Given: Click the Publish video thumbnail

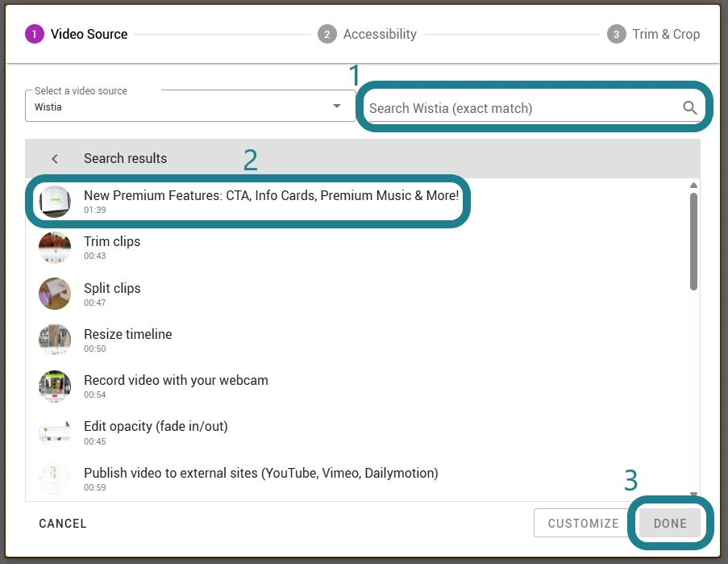Looking at the screenshot, I should (55, 478).
